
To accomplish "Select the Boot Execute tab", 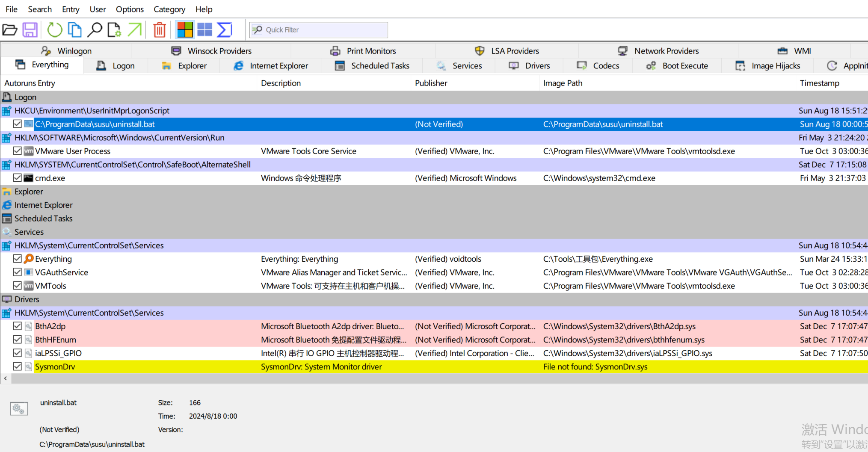I will 677,66.
